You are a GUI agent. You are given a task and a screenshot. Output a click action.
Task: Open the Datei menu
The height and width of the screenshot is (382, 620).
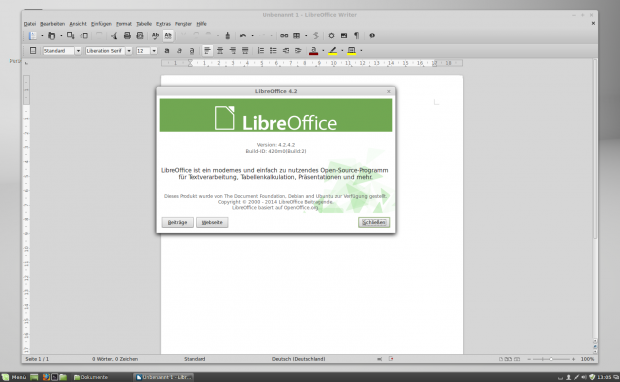(30, 24)
